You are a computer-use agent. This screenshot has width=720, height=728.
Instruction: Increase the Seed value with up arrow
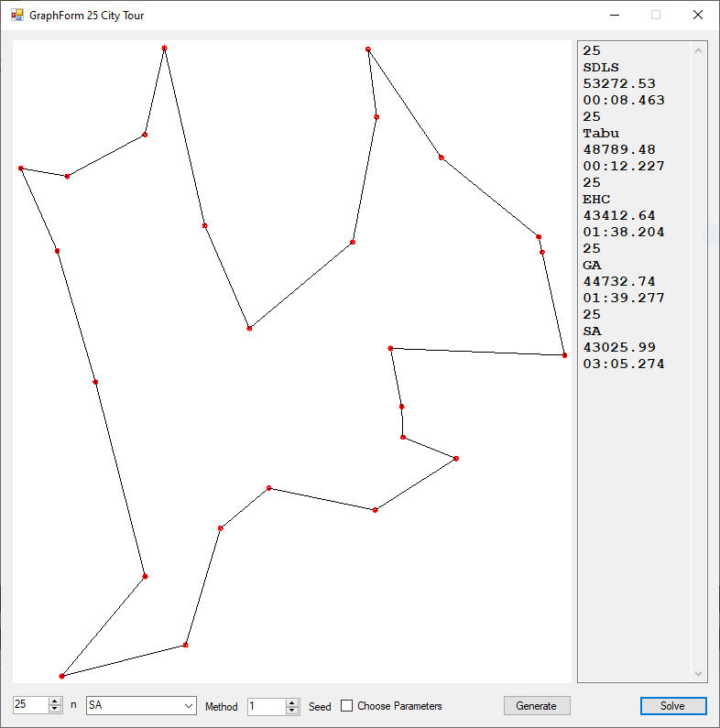292,702
